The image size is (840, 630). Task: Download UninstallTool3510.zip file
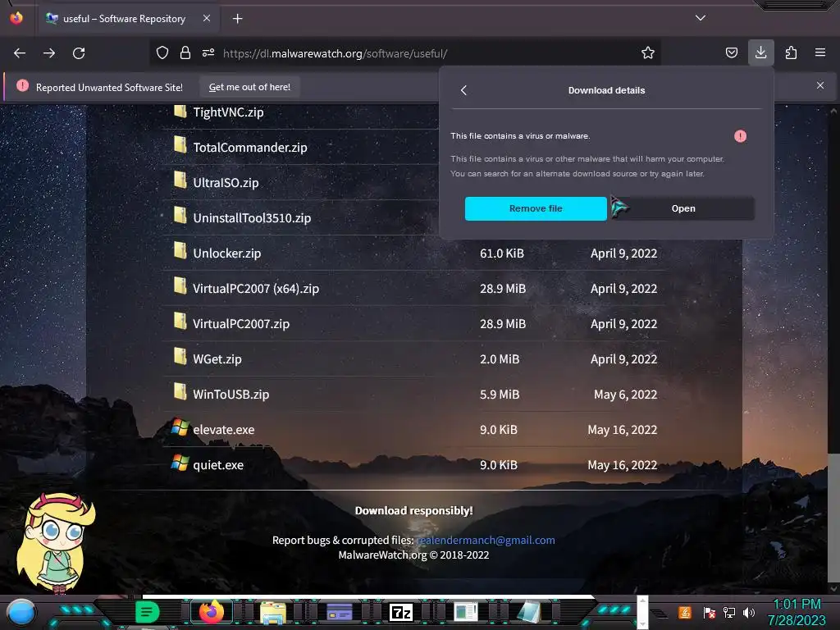252,218
